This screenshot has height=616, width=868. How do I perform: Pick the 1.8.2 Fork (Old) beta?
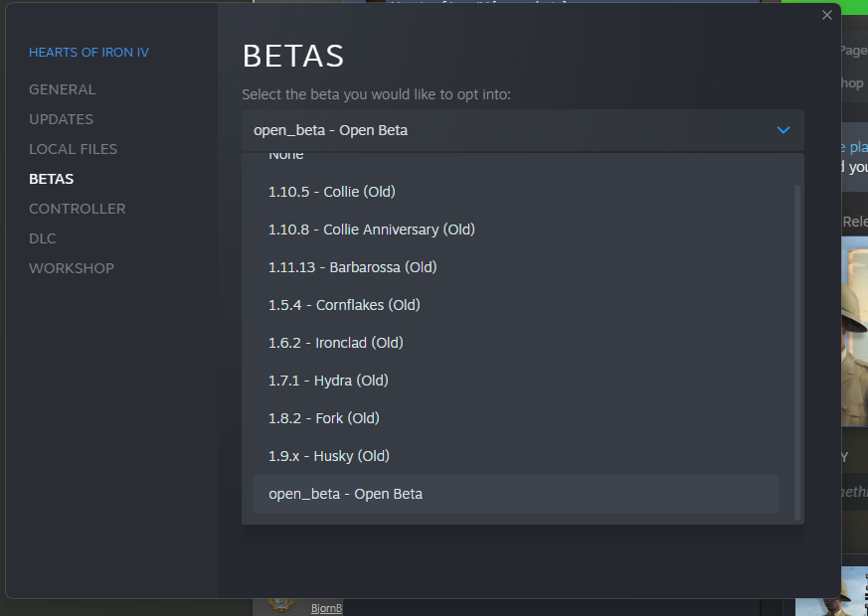[x=323, y=417]
